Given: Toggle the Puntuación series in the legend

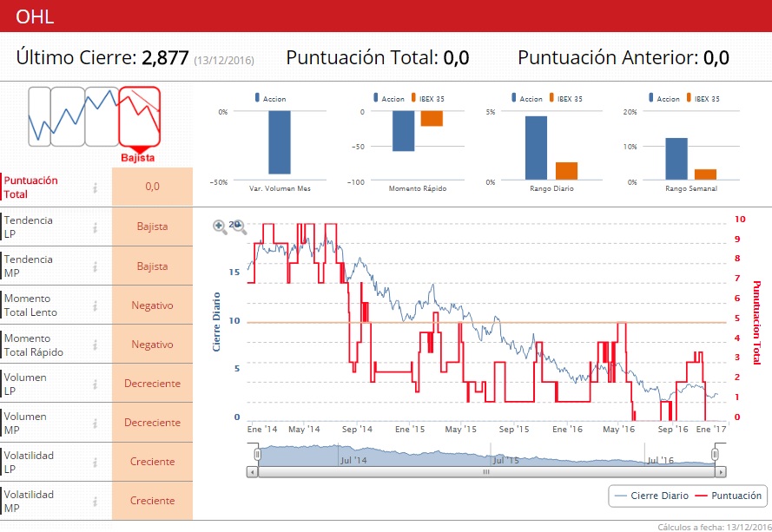Looking at the screenshot, I should (729, 496).
